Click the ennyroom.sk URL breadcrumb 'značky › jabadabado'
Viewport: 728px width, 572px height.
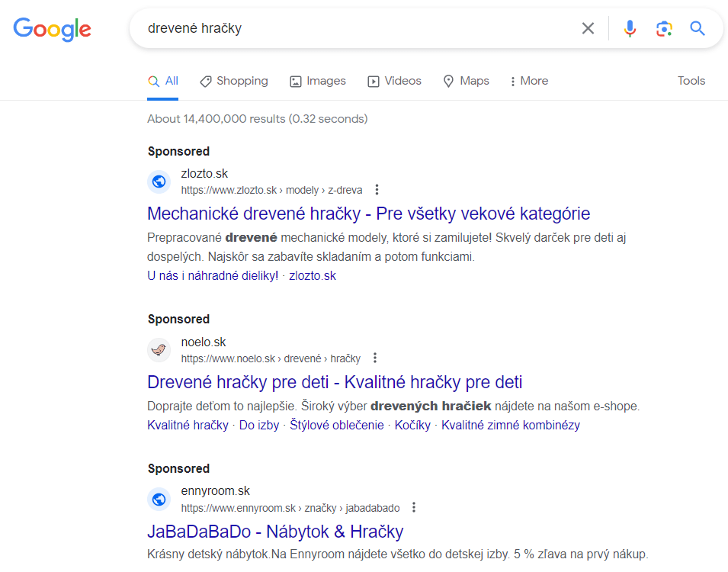(352, 508)
